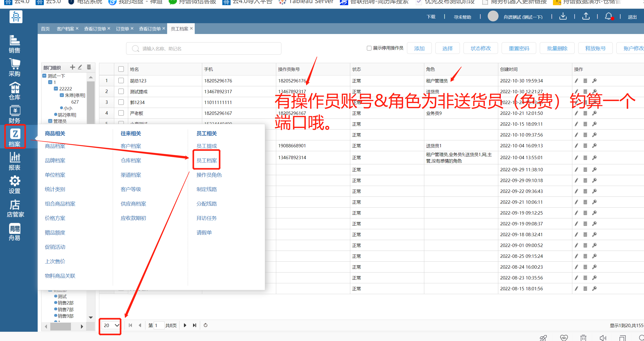
Task: Click the name search input field
Action: point(203,48)
